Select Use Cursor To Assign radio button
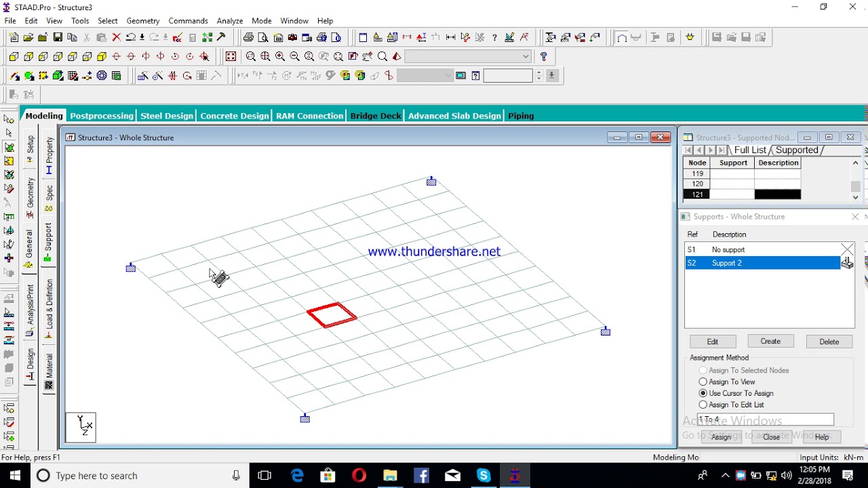This screenshot has height=488, width=868. [703, 393]
